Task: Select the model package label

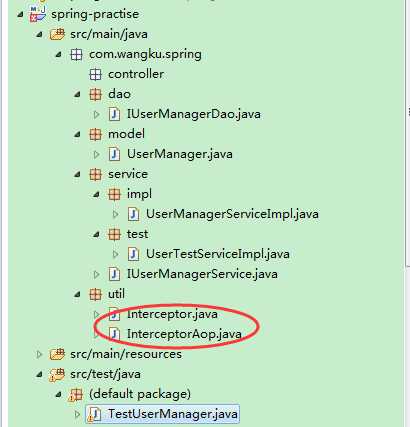Action: pos(126,134)
